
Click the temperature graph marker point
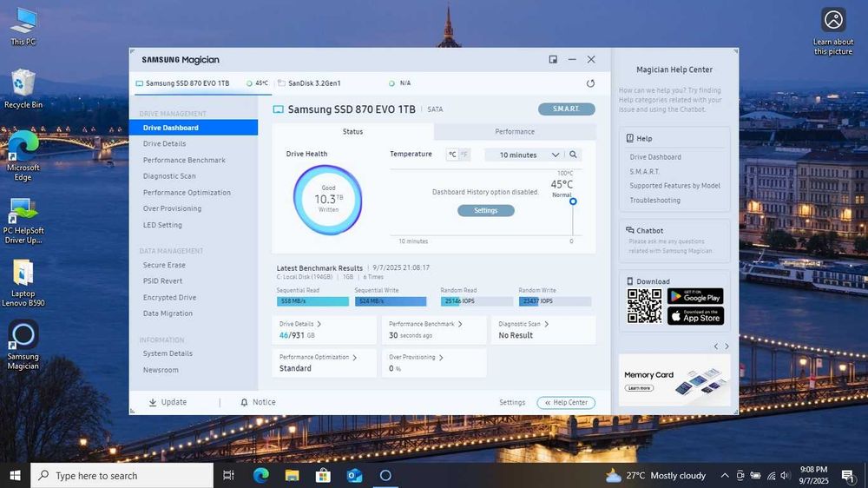(x=573, y=201)
